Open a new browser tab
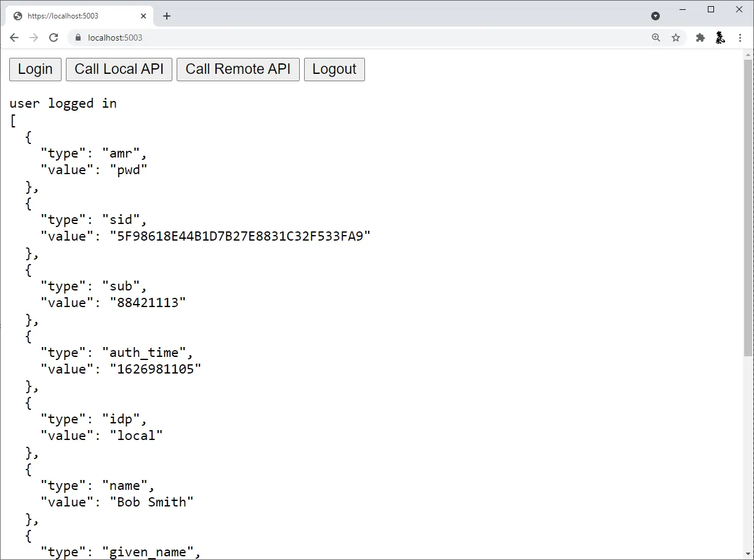The image size is (754, 560). [x=166, y=16]
